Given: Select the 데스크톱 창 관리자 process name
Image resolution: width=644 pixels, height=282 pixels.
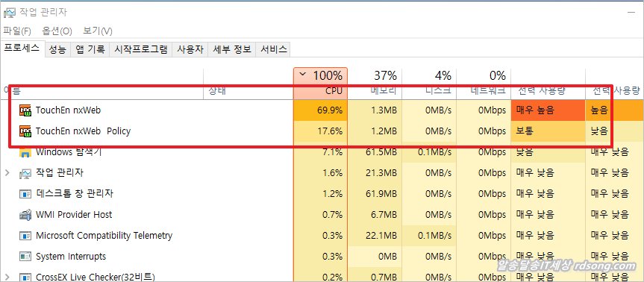Looking at the screenshot, I should pos(75,193).
